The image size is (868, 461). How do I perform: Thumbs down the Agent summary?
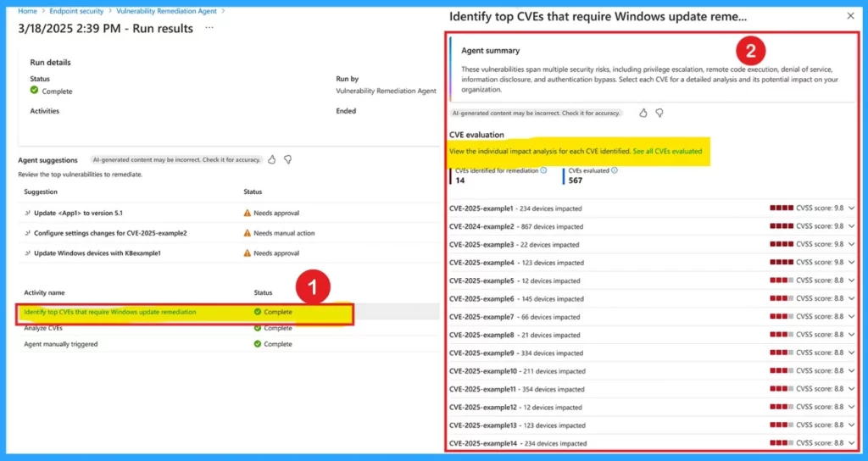[659, 113]
